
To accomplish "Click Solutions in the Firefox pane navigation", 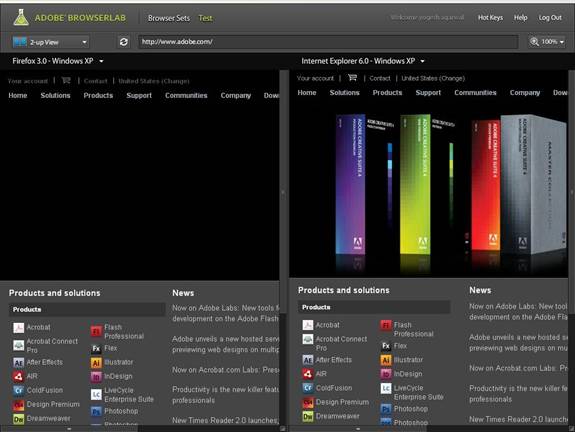I will point(55,95).
